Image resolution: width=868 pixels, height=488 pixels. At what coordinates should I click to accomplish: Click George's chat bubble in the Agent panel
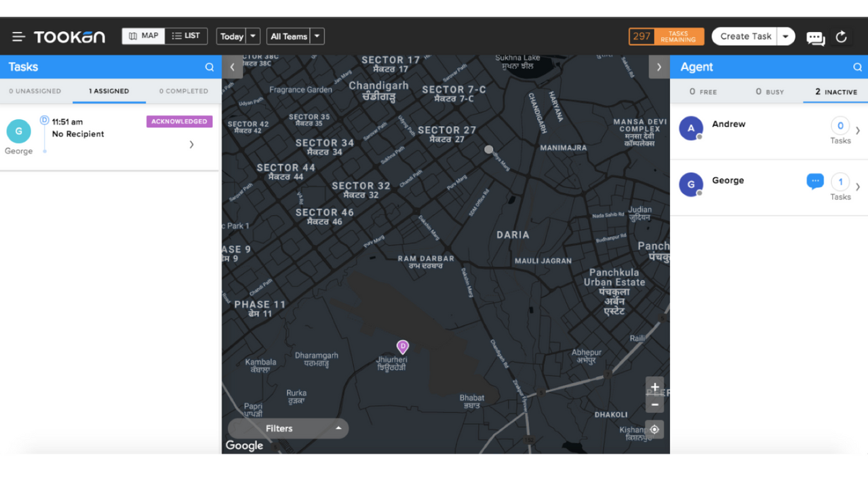click(814, 180)
